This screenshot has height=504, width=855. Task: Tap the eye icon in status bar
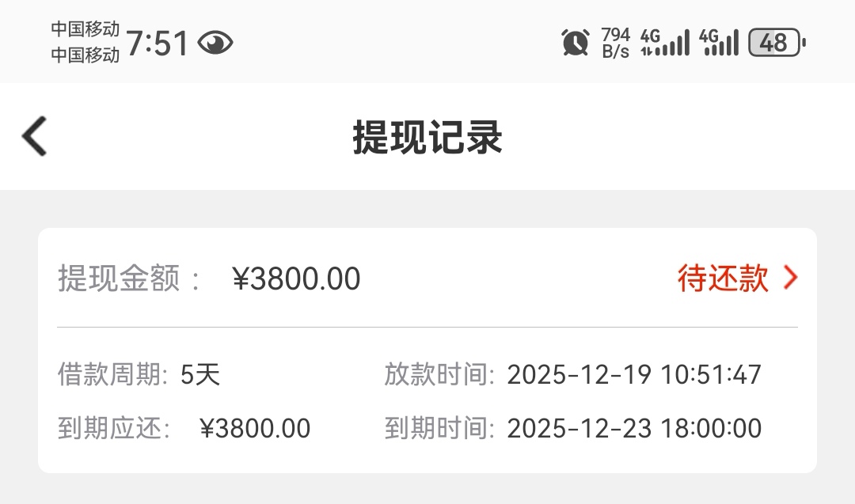click(215, 43)
